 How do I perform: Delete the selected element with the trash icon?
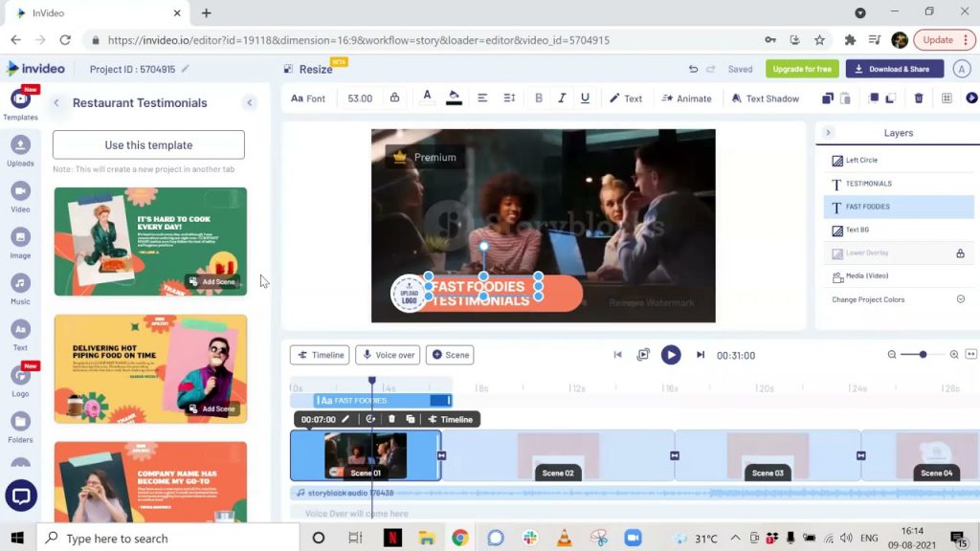click(918, 98)
